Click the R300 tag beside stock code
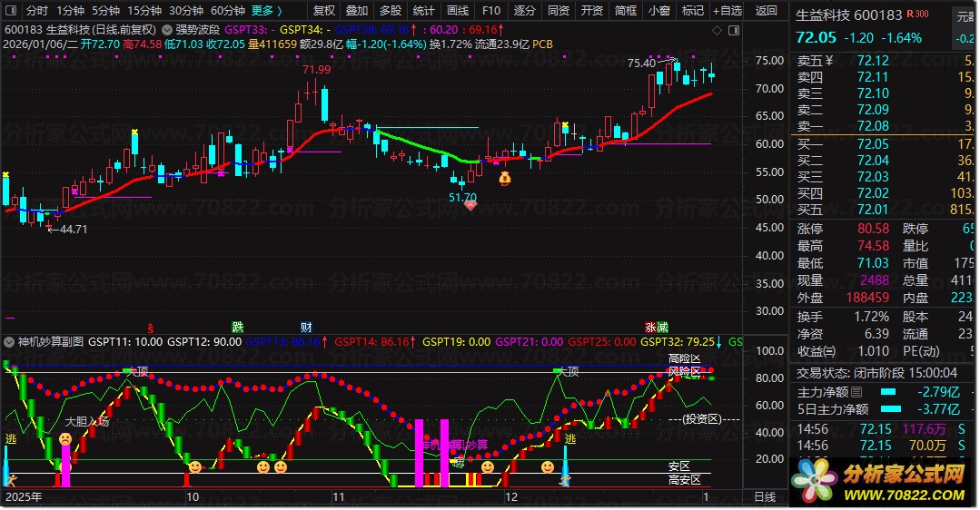980x510 pixels. (x=917, y=13)
